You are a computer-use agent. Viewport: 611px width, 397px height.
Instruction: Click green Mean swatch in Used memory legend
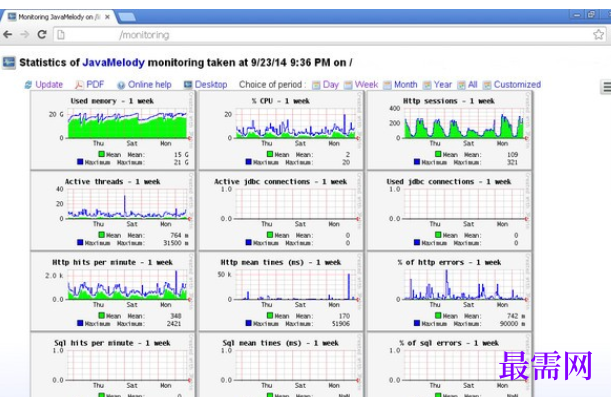pyautogui.click(x=101, y=154)
